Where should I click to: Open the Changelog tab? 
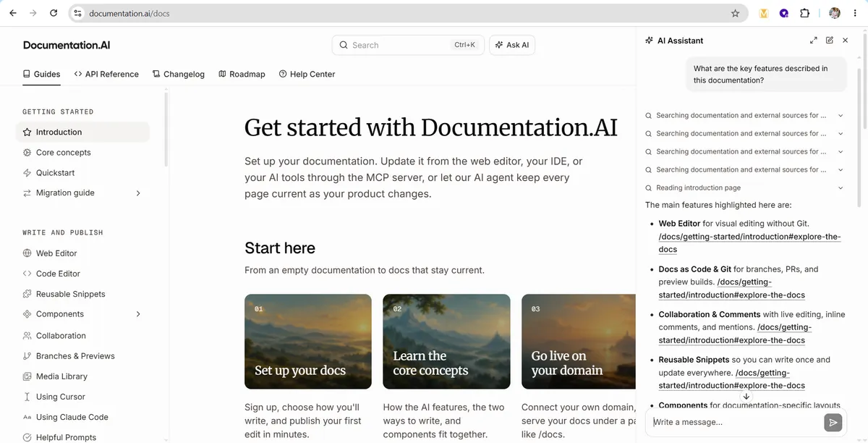(x=179, y=74)
